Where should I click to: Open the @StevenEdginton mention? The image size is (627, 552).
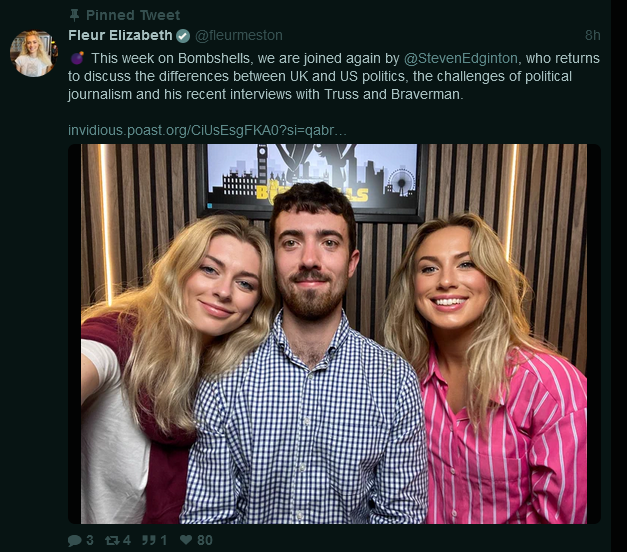pyautogui.click(x=461, y=58)
